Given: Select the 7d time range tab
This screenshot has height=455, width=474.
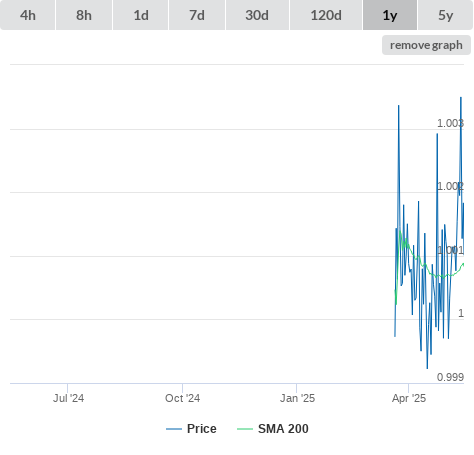Looking at the screenshot, I should coord(197,15).
